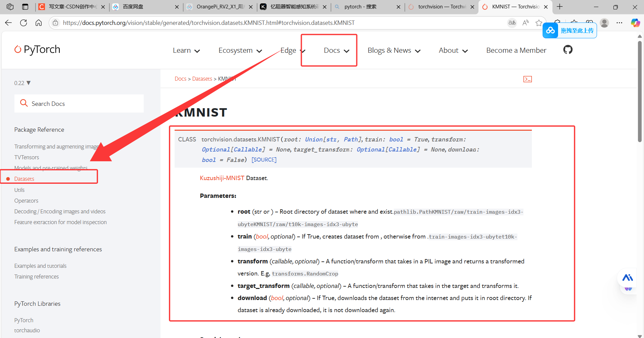This screenshot has height=338, width=644.
Task: Open the terminal shortcuts icon near breadcrumbs
Action: [x=527, y=79]
